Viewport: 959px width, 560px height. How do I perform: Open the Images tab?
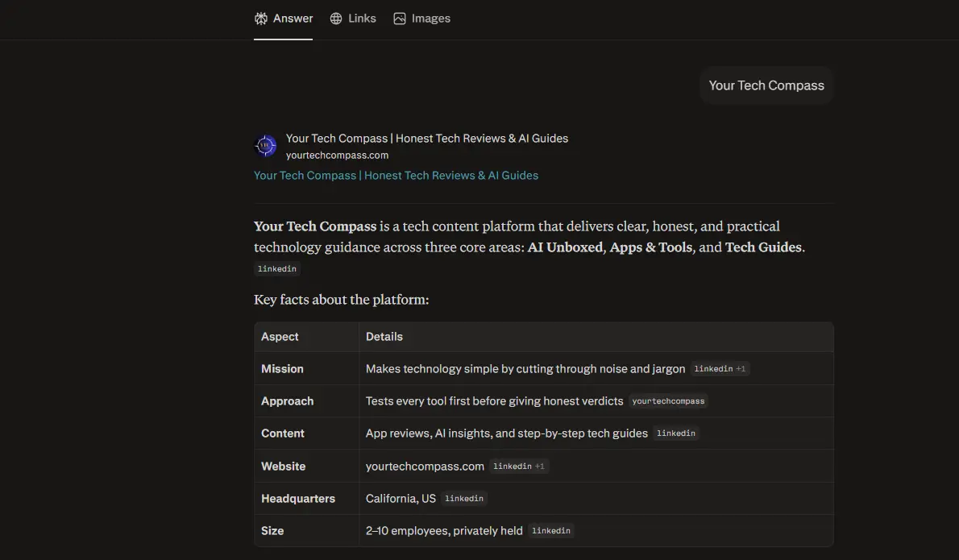pyautogui.click(x=421, y=19)
